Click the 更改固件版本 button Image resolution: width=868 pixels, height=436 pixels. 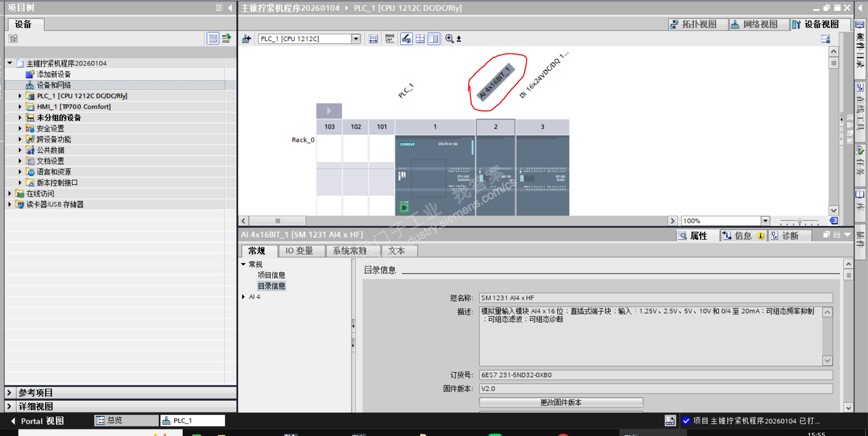click(x=561, y=402)
